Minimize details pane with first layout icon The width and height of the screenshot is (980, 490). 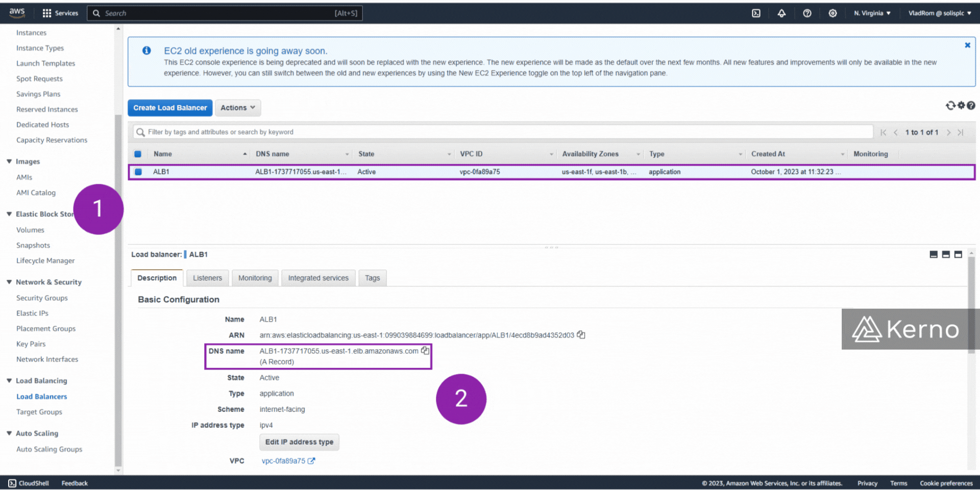(x=934, y=254)
